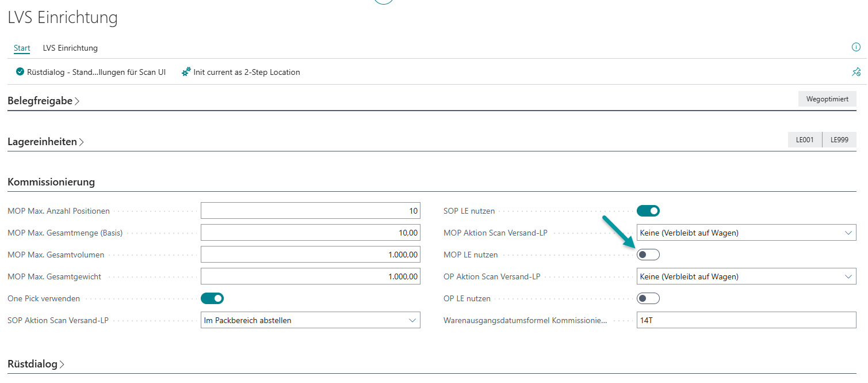
Task: Click the page title LVS Einrichtung
Action: 63,18
